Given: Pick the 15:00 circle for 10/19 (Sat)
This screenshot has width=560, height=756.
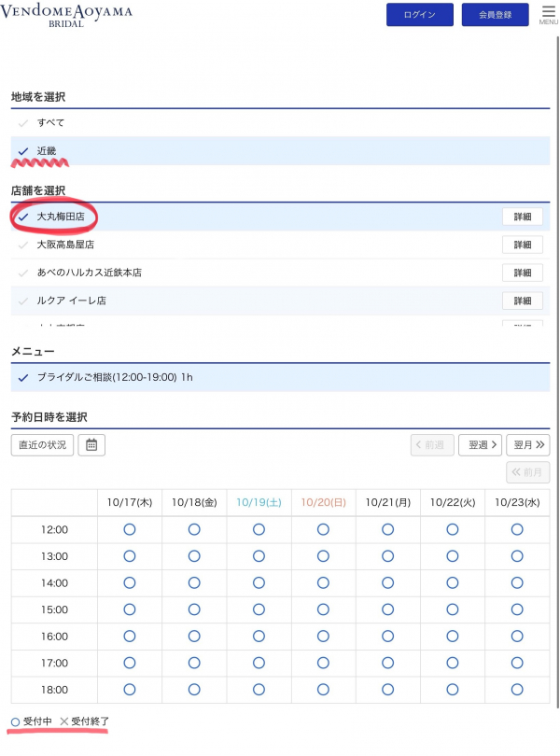Looking at the screenshot, I should pyautogui.click(x=259, y=609).
